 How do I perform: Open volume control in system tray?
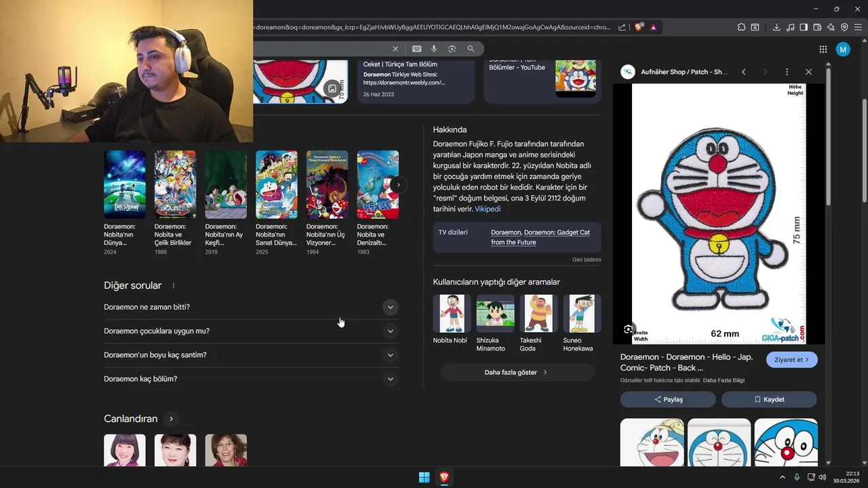click(x=823, y=477)
